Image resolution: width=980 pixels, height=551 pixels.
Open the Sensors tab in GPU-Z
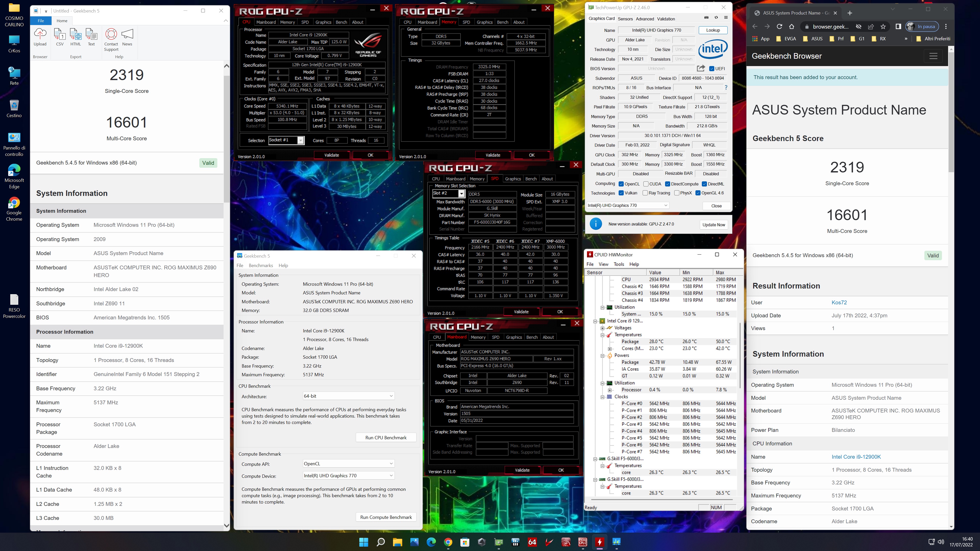pyautogui.click(x=625, y=19)
